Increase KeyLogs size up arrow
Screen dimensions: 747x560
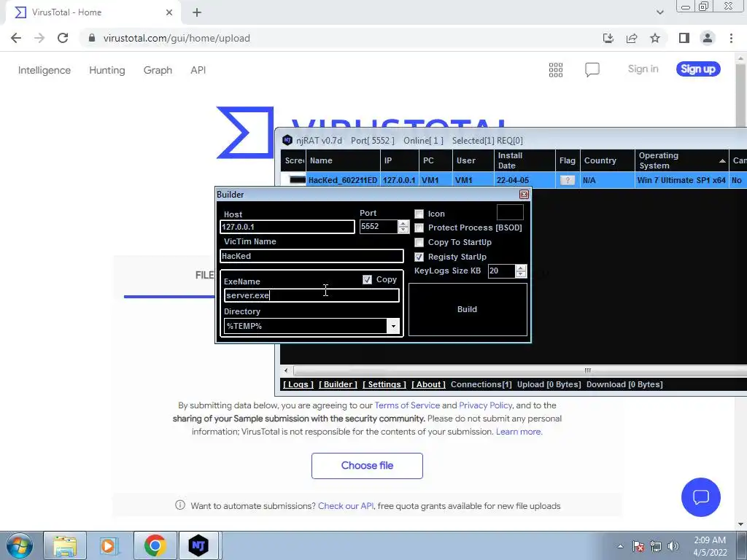(x=521, y=268)
